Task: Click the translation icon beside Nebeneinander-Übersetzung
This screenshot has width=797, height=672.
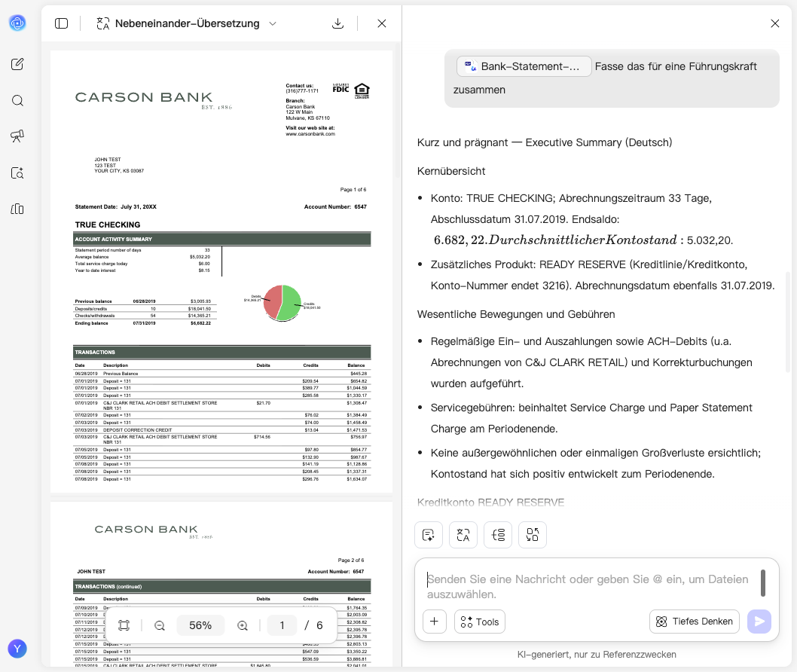Action: click(x=103, y=23)
